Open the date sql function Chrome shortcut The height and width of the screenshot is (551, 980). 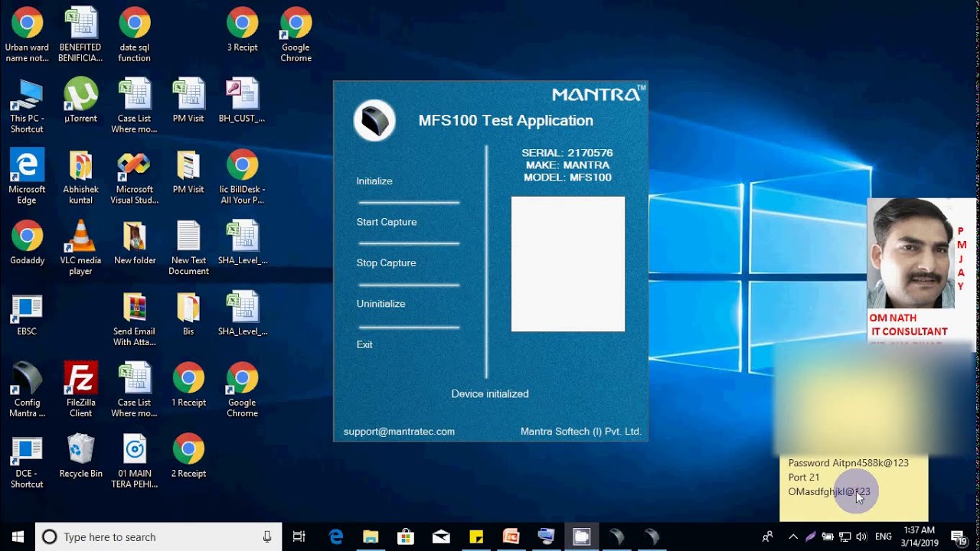click(x=135, y=35)
